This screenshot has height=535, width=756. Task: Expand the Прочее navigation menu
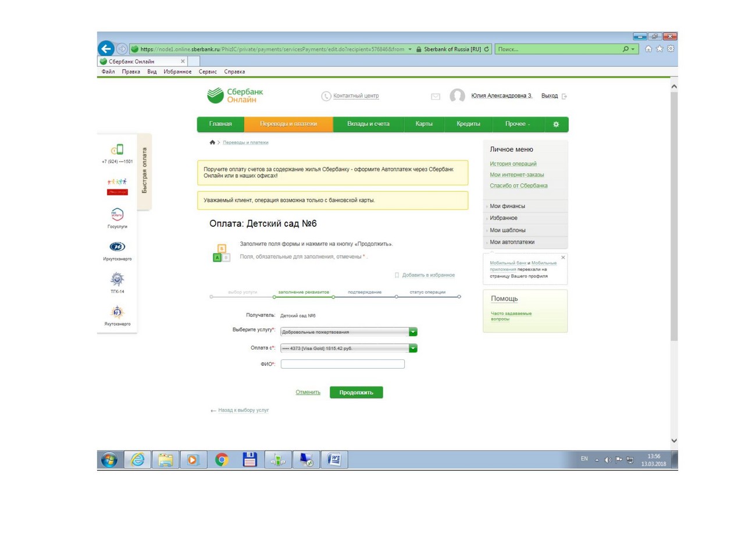click(518, 124)
